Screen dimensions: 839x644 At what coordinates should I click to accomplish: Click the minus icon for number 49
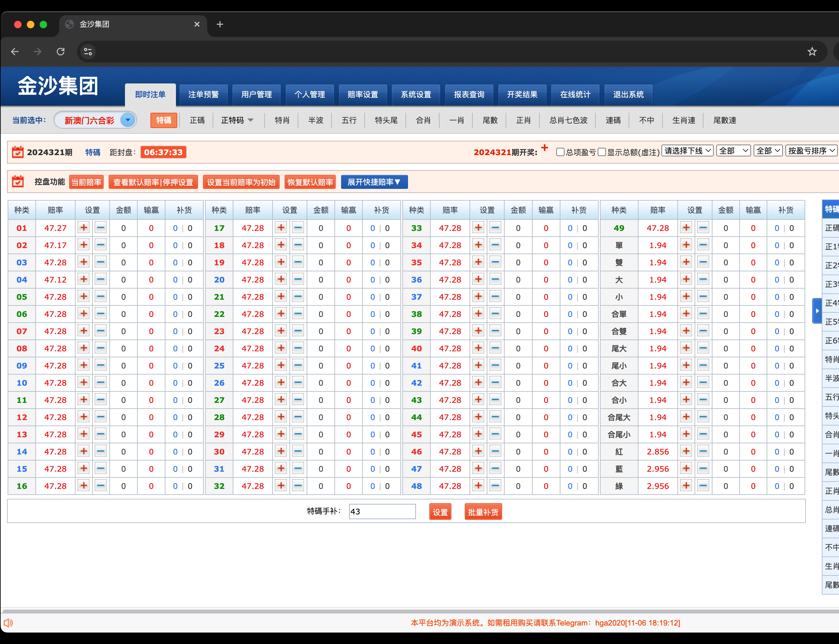[703, 228]
